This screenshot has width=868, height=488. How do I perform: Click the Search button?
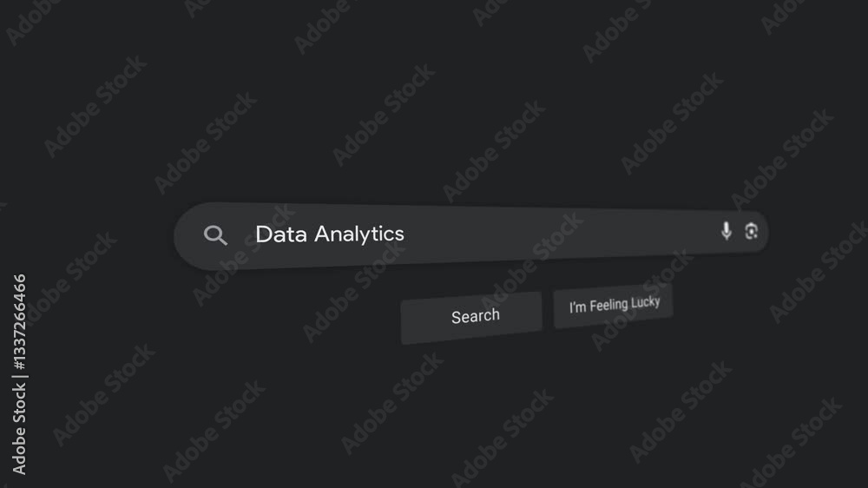(471, 318)
